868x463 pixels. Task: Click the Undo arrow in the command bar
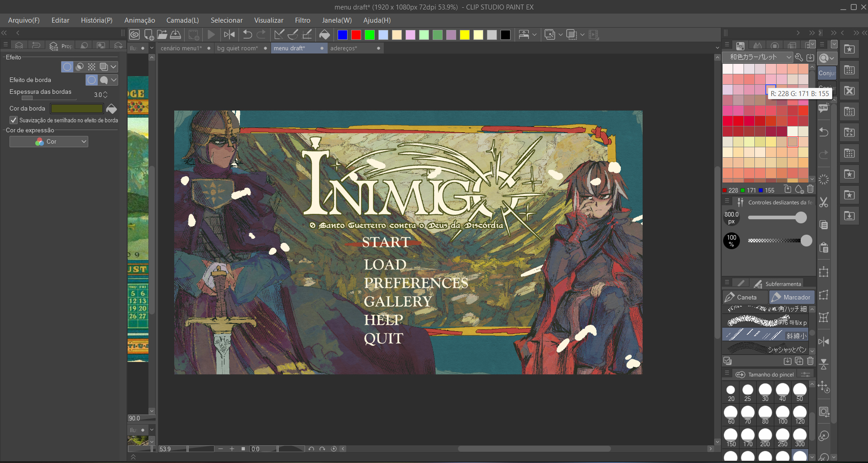pyautogui.click(x=247, y=34)
